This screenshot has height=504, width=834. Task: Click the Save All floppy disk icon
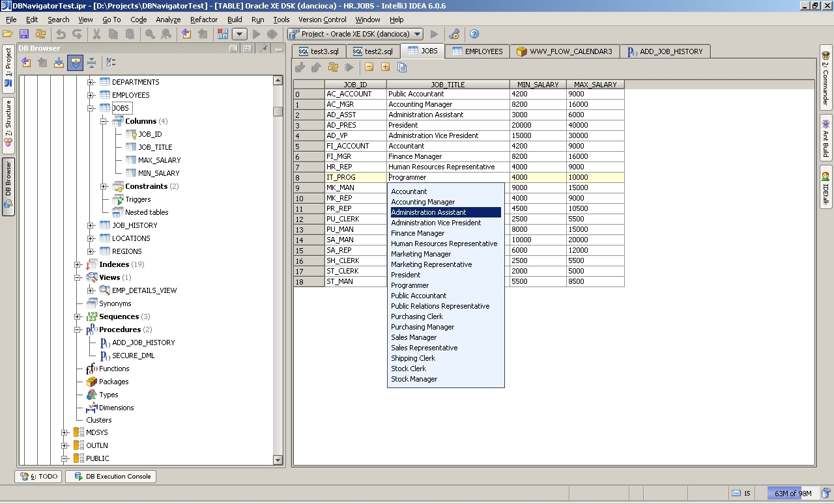24,34
